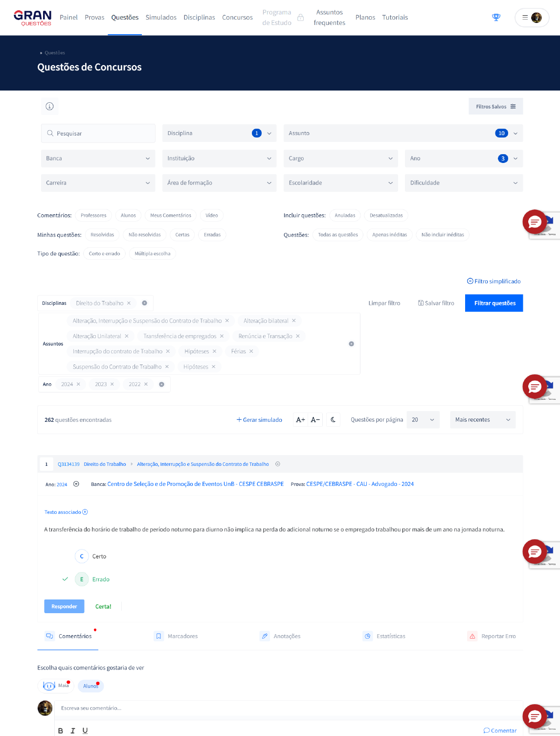Click the Filtrar questões button
The width and height of the screenshot is (560, 736).
[x=494, y=303]
